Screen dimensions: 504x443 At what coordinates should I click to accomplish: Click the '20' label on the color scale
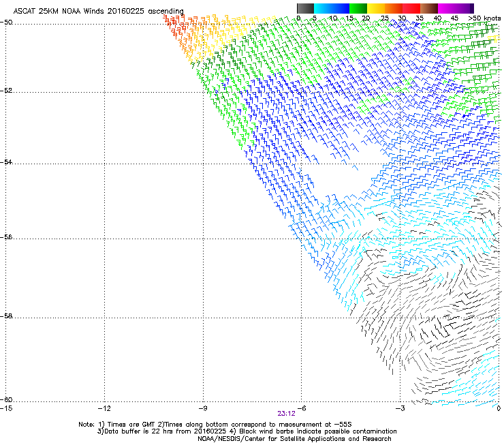click(x=366, y=18)
